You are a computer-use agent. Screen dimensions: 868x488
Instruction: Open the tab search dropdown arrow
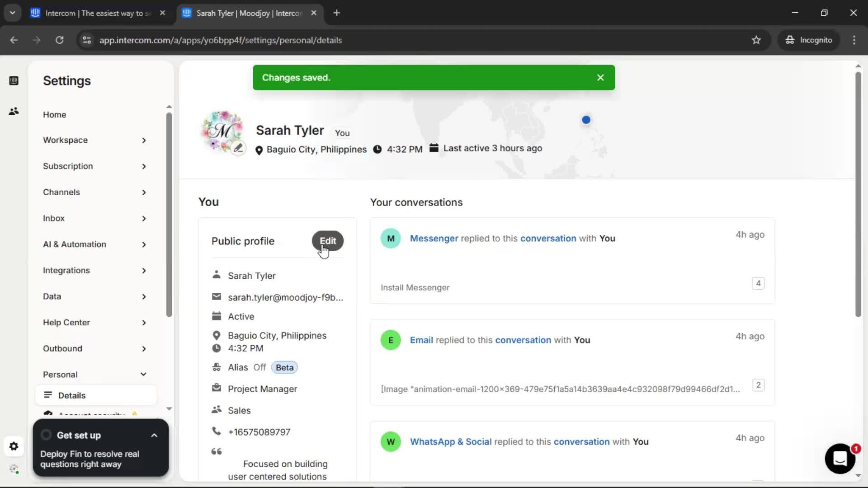(x=12, y=13)
